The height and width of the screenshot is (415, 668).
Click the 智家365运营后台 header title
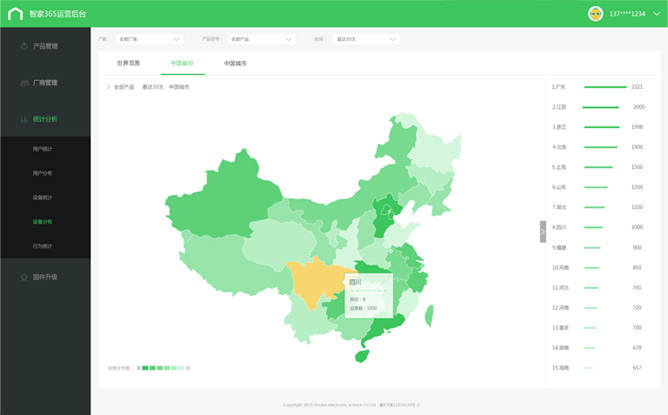click(58, 14)
